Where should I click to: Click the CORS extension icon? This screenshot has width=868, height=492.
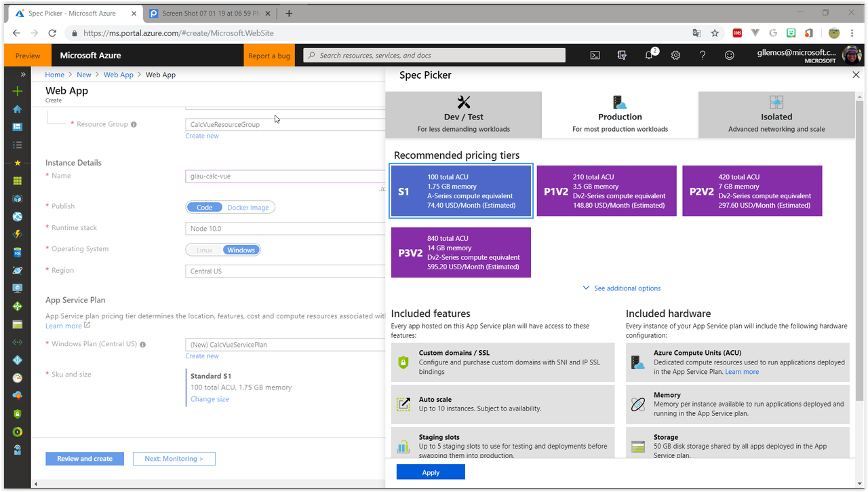click(x=737, y=33)
